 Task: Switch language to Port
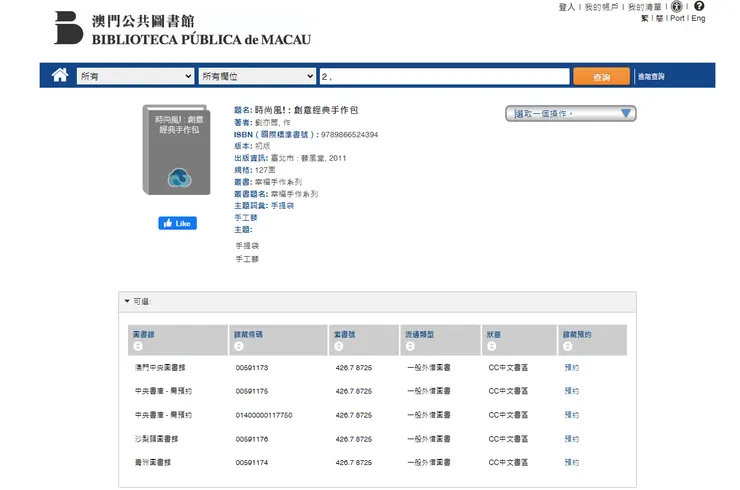coord(677,18)
